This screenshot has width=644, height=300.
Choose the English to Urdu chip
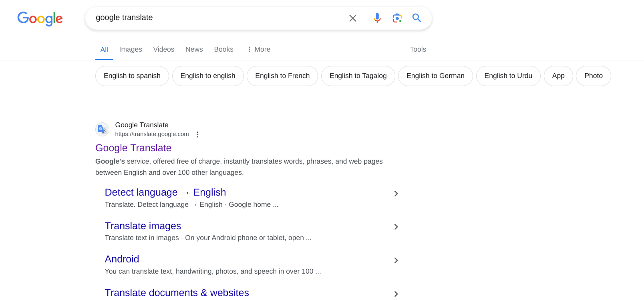click(508, 76)
